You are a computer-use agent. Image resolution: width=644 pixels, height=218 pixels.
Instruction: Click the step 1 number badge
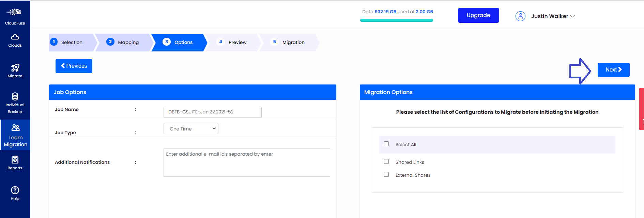[x=54, y=42]
